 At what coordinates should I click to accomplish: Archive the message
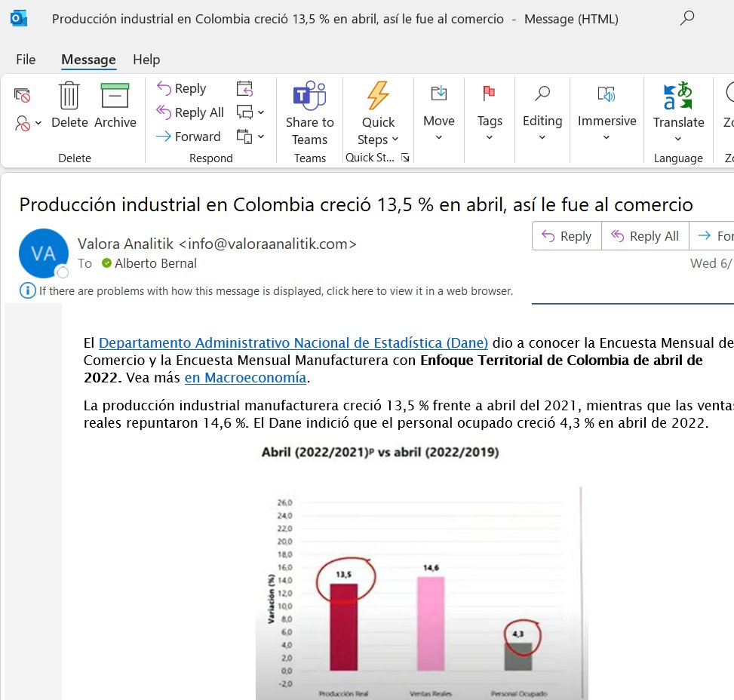pyautogui.click(x=115, y=105)
